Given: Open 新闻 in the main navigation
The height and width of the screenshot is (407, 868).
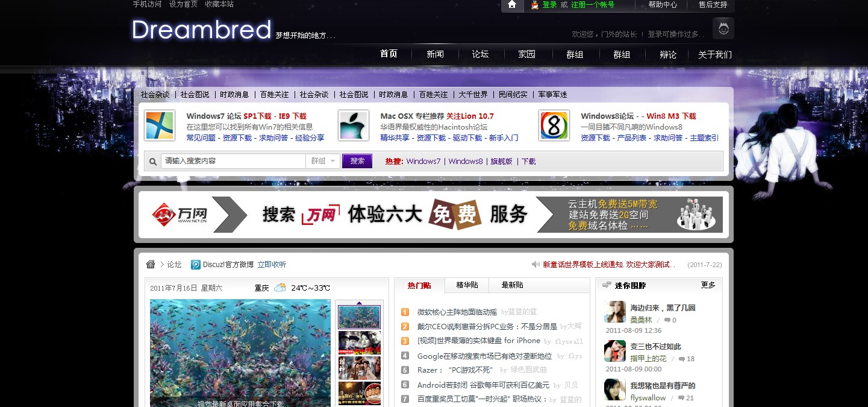Looking at the screenshot, I should coord(435,54).
